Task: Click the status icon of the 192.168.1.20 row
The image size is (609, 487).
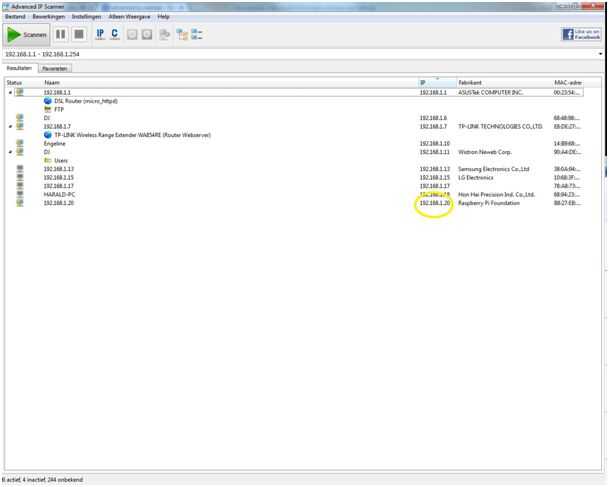Action: coord(19,203)
